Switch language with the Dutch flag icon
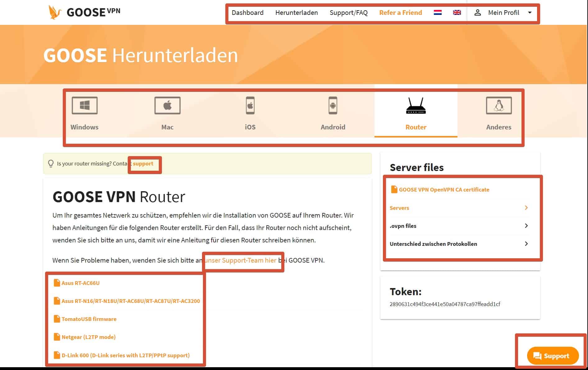Image resolution: width=588 pixels, height=370 pixels. coord(438,12)
